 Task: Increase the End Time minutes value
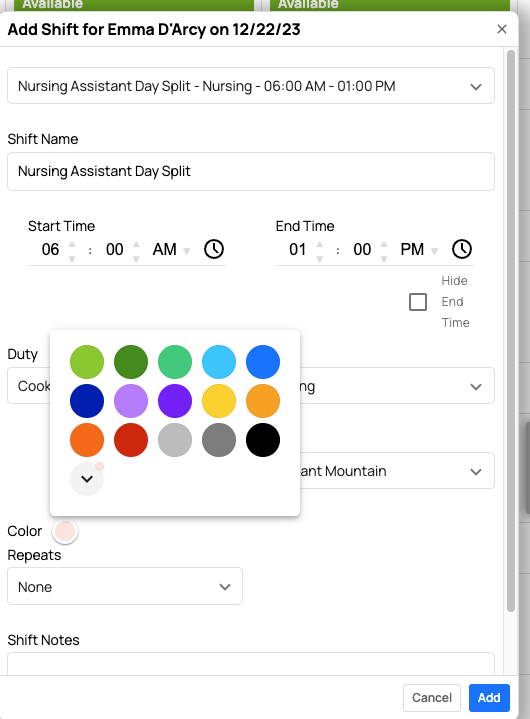click(x=384, y=243)
